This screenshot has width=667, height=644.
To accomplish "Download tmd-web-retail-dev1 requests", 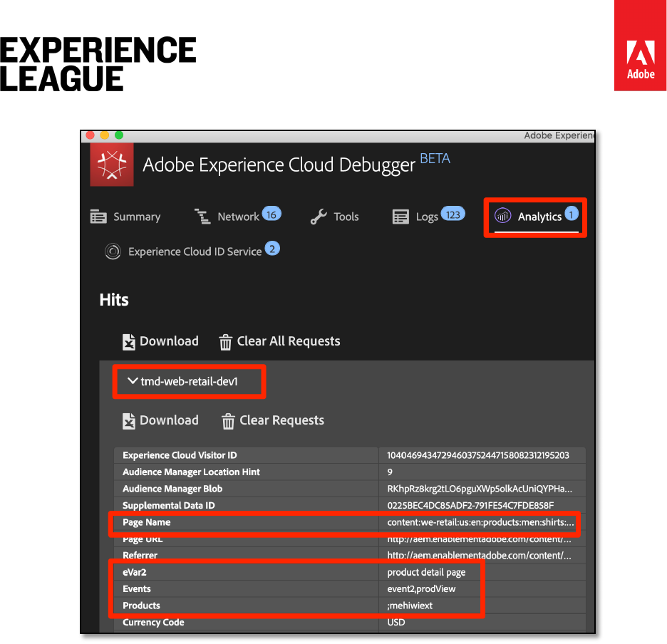I will coord(160,420).
